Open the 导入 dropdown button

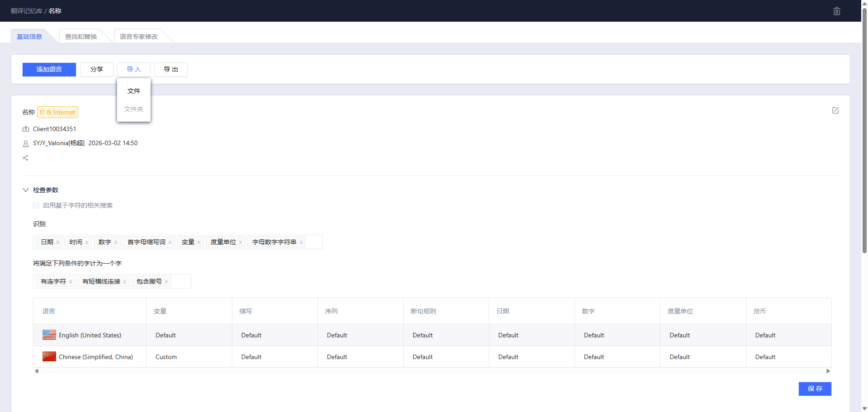click(x=134, y=69)
